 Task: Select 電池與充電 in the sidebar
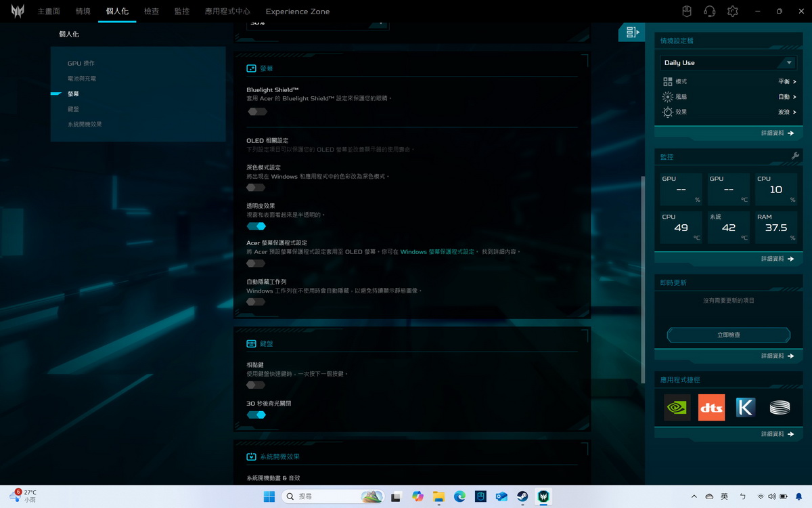point(81,79)
